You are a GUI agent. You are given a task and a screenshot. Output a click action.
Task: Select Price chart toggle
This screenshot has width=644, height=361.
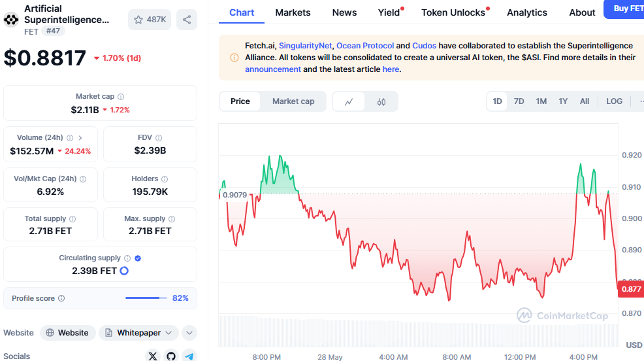[x=240, y=101]
